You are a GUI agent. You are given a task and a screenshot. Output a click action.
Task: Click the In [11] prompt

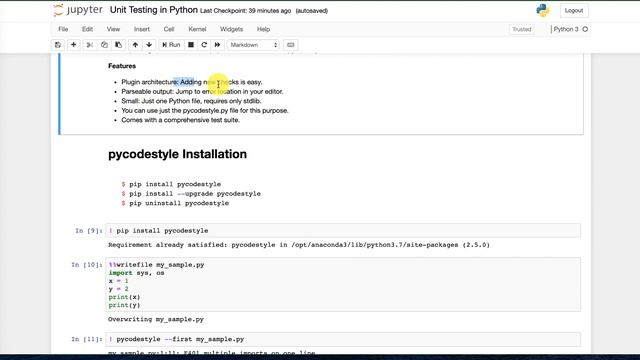(x=87, y=339)
